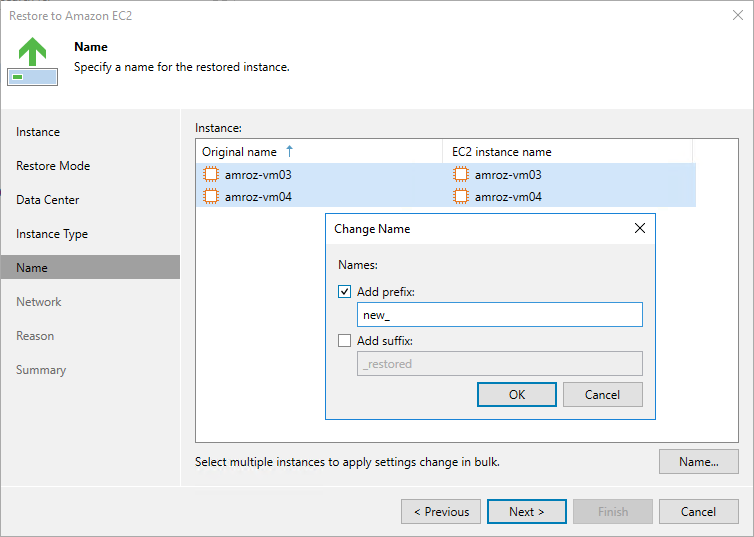Image resolution: width=754 pixels, height=537 pixels.
Task: Click the prefix text field containing new_
Action: click(x=499, y=315)
